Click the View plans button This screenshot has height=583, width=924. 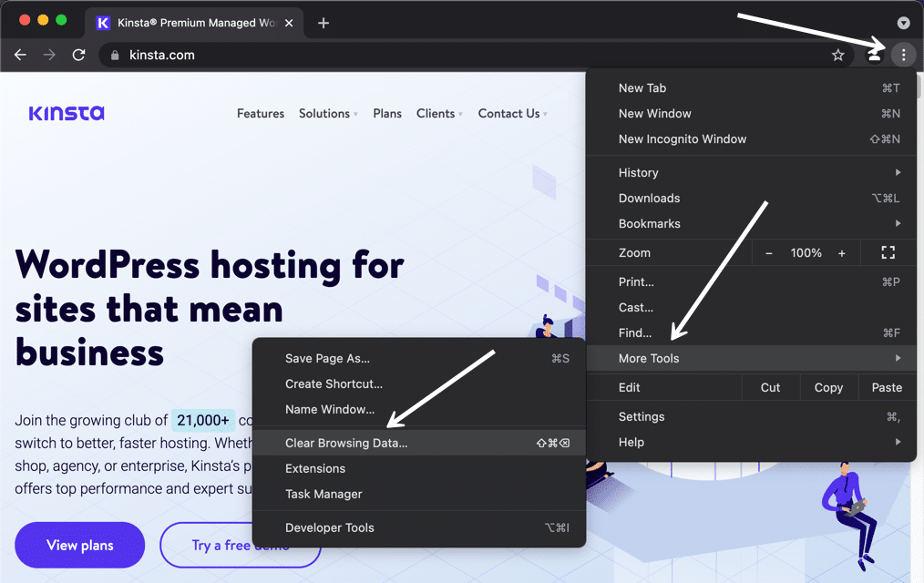(x=80, y=545)
